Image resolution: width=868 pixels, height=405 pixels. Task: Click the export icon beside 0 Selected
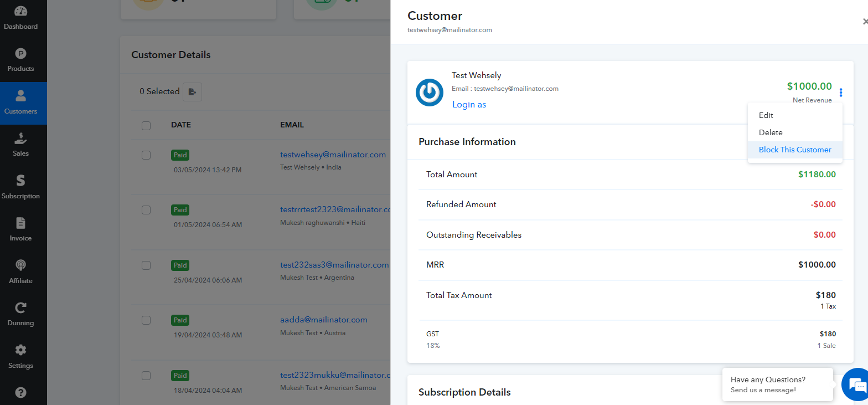point(193,91)
